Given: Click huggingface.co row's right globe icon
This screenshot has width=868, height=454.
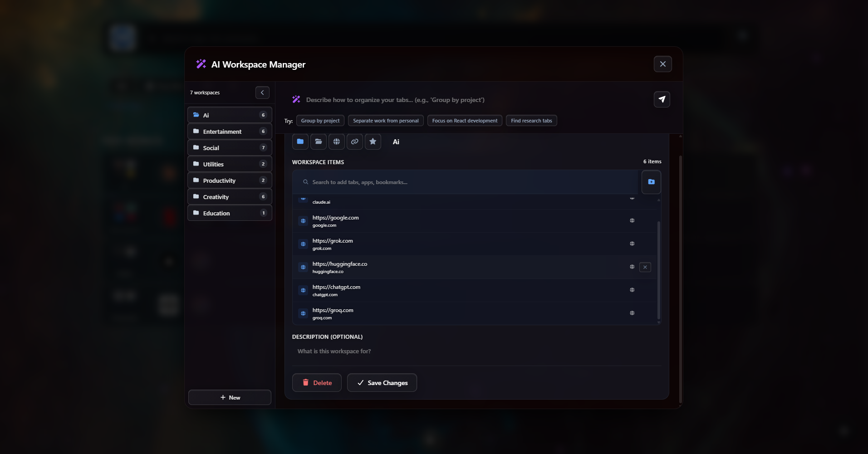Looking at the screenshot, I should click(632, 267).
